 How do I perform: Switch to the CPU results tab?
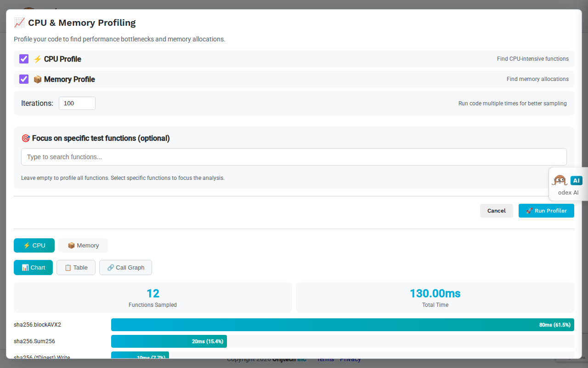click(34, 246)
